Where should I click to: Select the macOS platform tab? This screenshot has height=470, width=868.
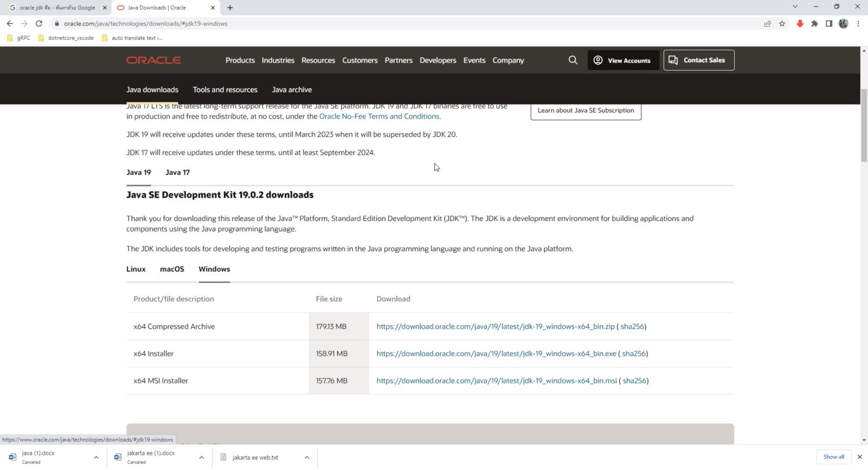[172, 269]
